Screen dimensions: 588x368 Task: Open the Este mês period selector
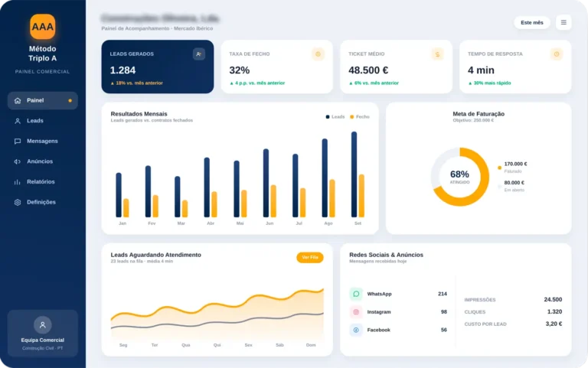(x=532, y=22)
